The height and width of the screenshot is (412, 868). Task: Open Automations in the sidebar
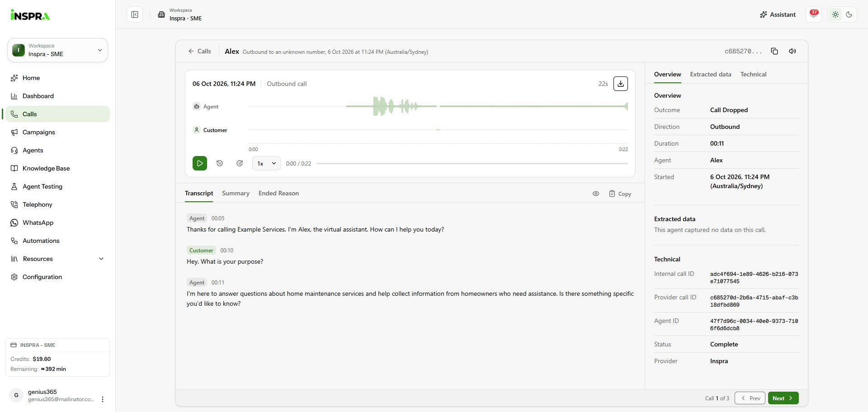[x=57, y=241]
